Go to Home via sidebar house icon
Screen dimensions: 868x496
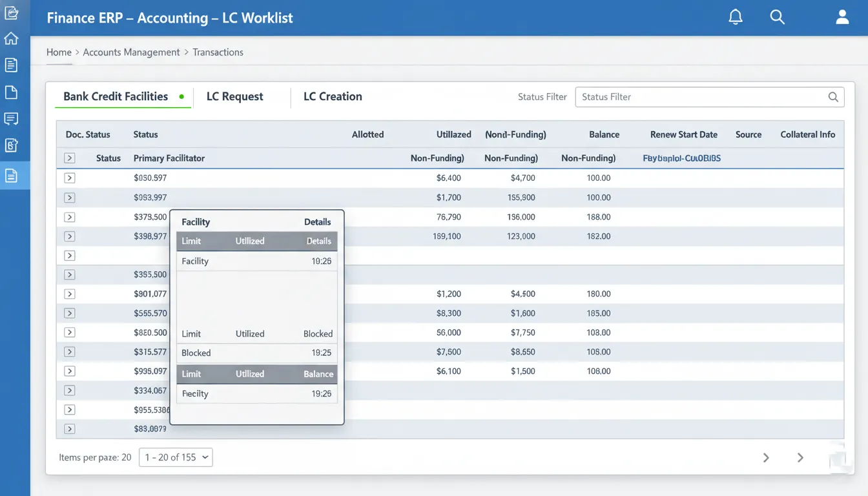point(11,39)
